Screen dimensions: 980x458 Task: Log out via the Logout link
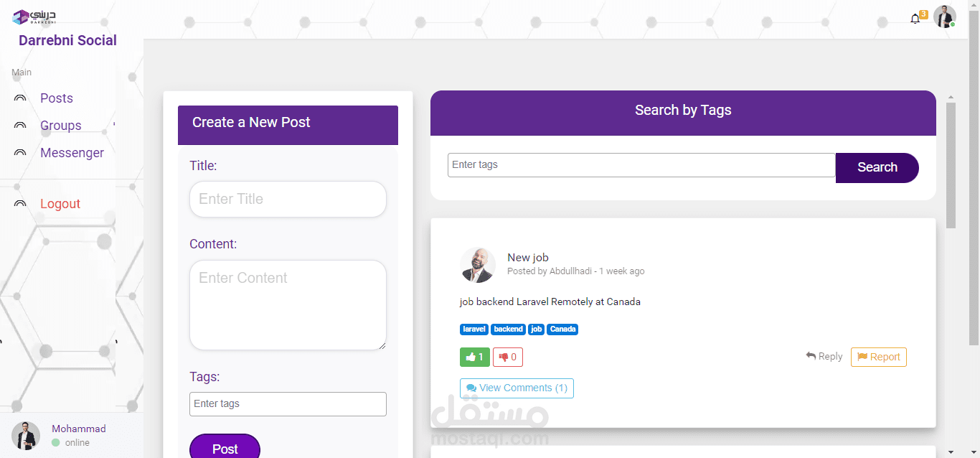(x=60, y=204)
